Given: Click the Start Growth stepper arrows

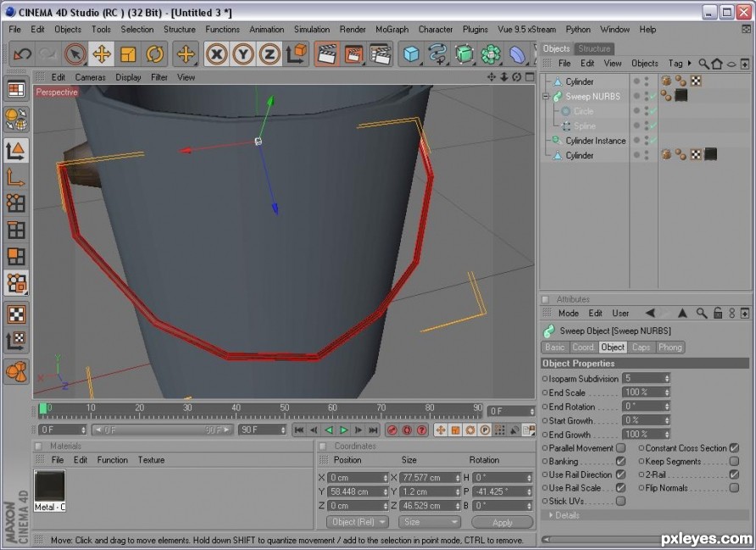Looking at the screenshot, I should 667,420.
